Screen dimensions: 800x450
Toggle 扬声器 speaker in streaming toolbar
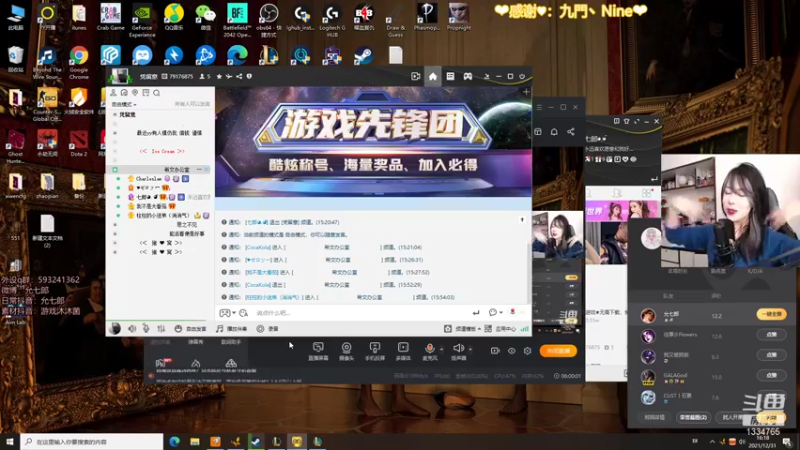click(x=458, y=351)
